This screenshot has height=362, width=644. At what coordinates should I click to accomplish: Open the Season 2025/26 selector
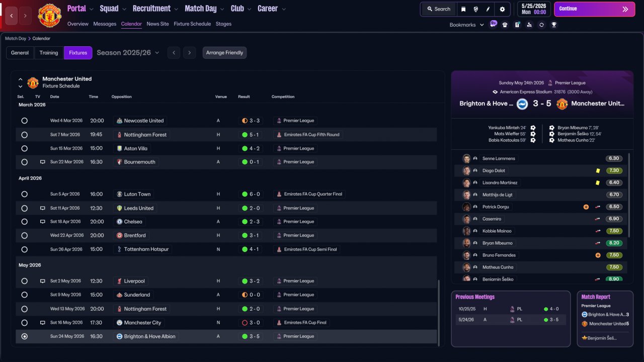tap(128, 53)
